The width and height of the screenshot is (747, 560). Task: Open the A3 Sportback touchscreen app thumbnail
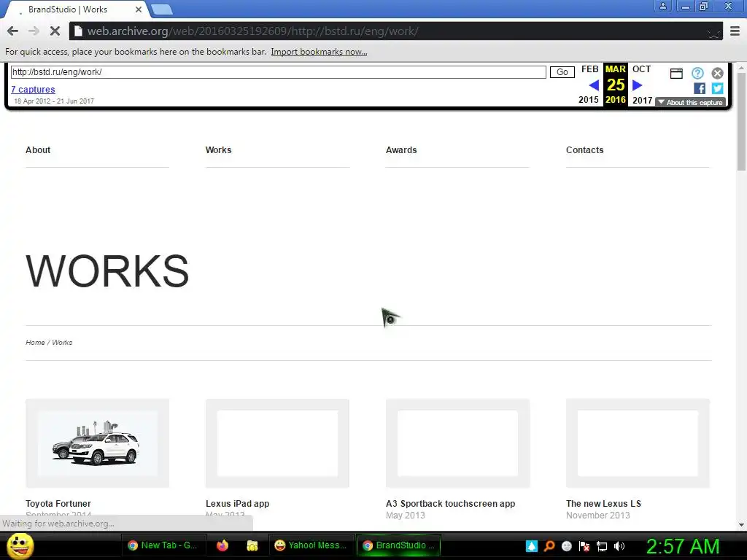pos(457,443)
